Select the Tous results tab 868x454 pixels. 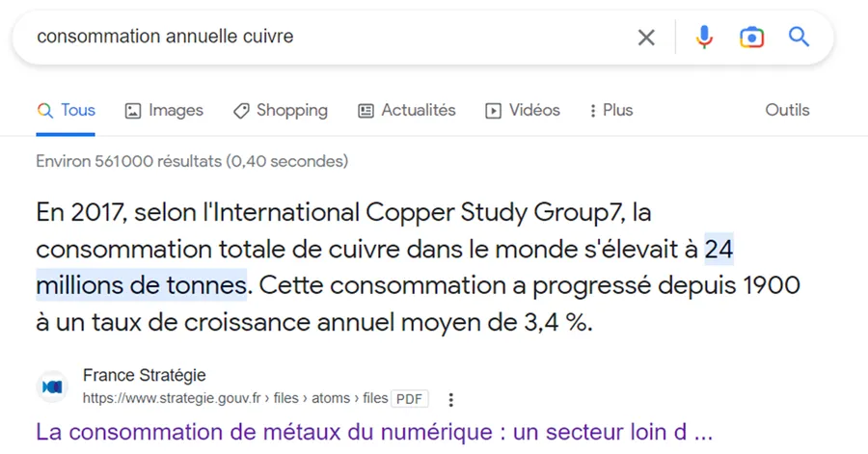tap(66, 110)
